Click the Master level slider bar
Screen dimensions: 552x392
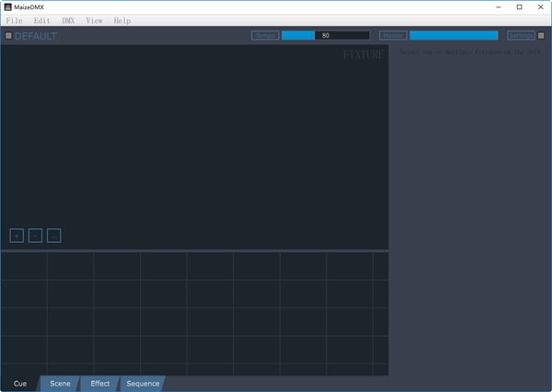454,36
